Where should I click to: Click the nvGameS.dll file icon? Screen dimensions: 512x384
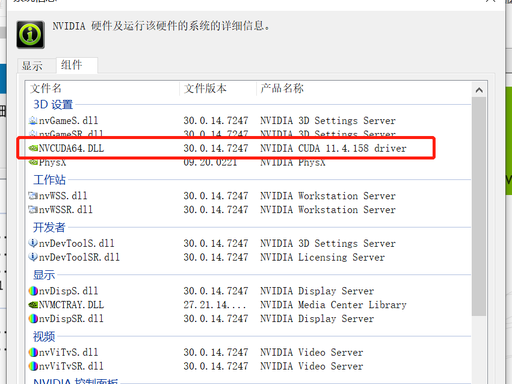click(x=33, y=120)
